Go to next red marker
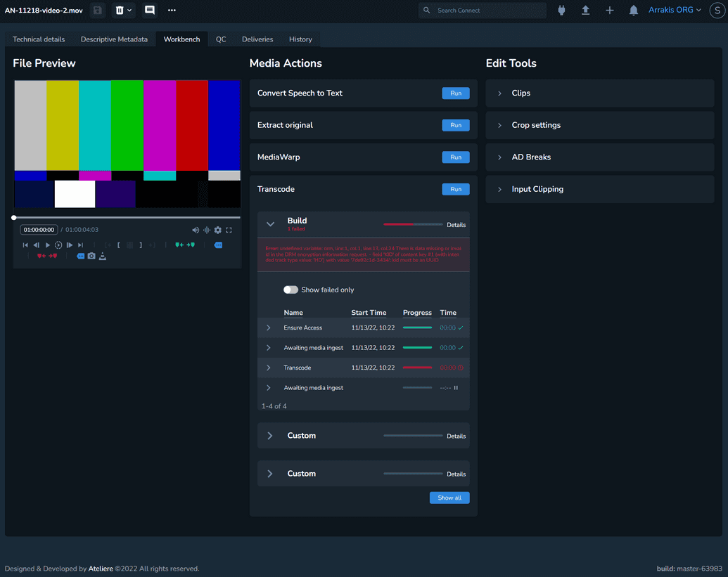This screenshot has width=728, height=577. [53, 256]
